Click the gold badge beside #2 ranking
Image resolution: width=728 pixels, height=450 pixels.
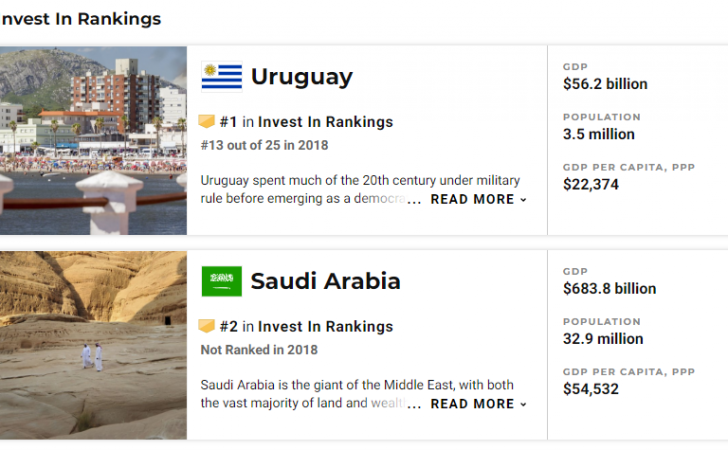click(x=207, y=326)
